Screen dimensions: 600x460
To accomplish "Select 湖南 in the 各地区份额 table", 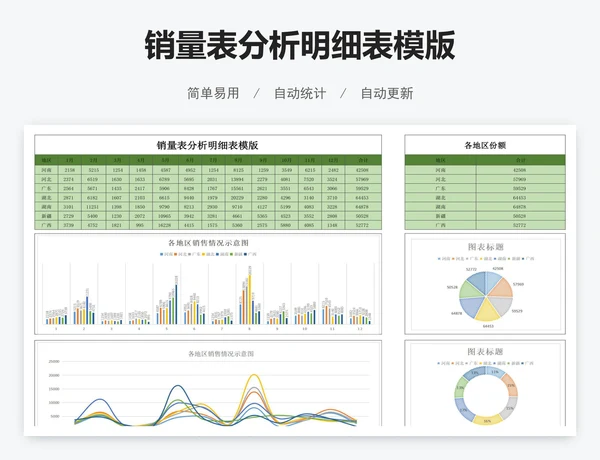I will [x=440, y=207].
